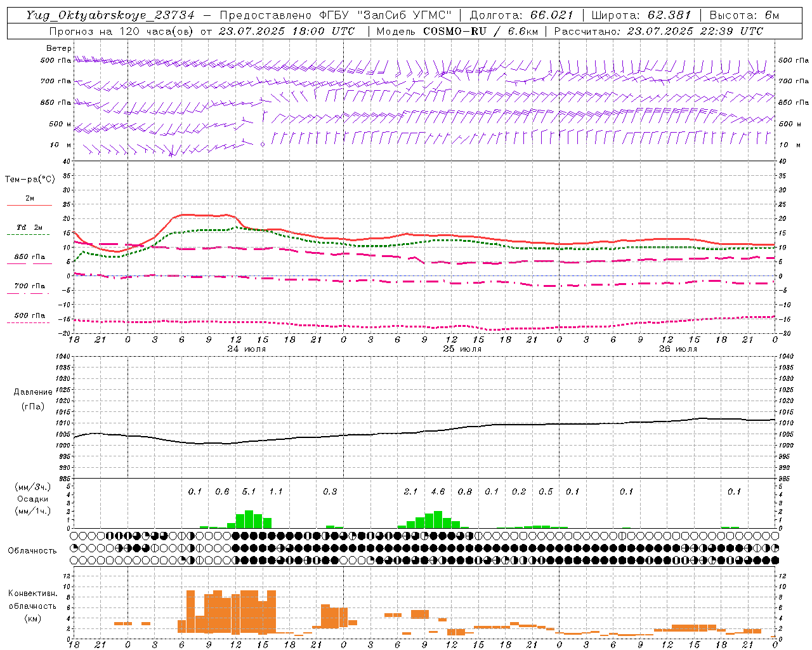Click the '(мм/3ч.)' precipitation unit label

point(32,487)
